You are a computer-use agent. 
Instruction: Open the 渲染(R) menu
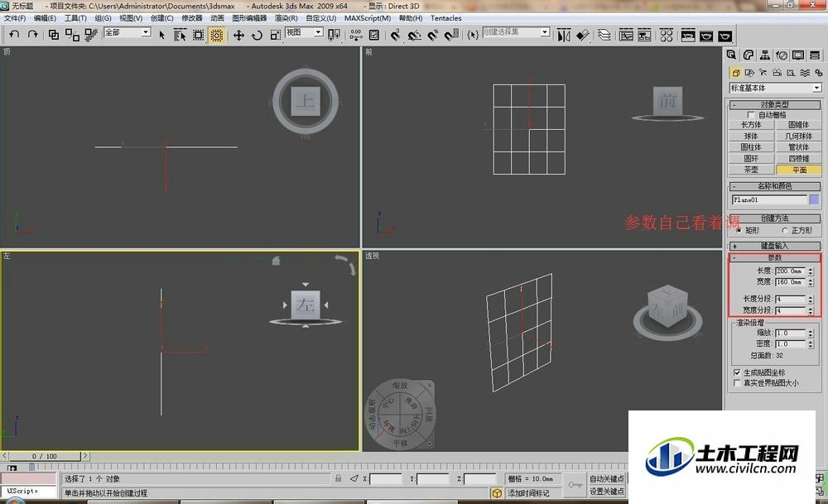coord(286,18)
